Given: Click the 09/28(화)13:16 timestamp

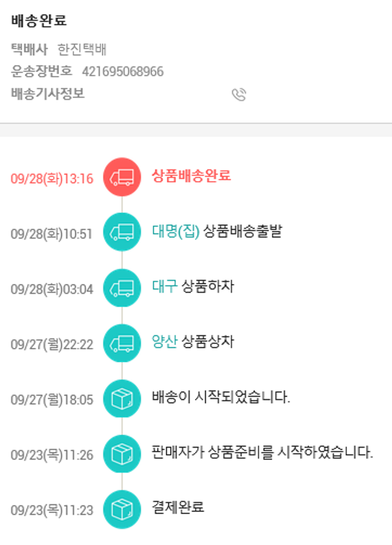Looking at the screenshot, I should coord(52,179).
